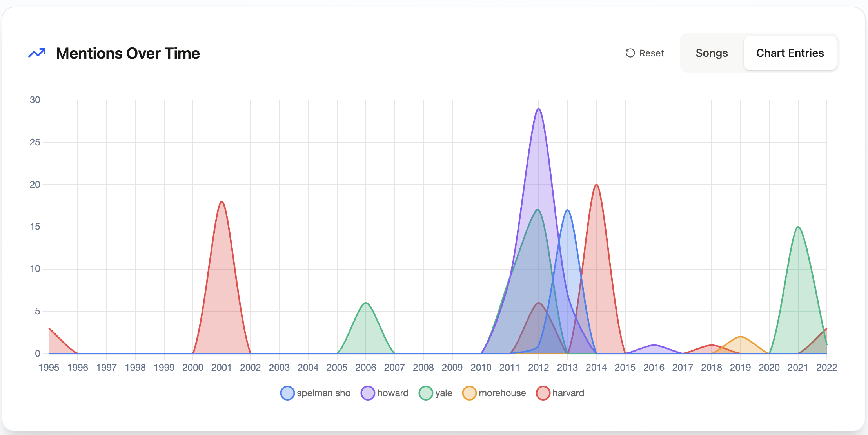Click harvard peak point at 2014

point(596,185)
